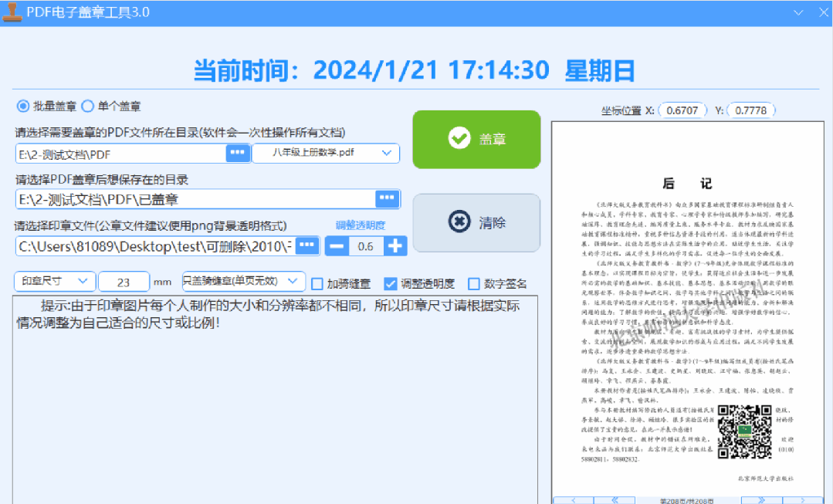
Task: Browse for the PDF source folder
Action: (x=238, y=153)
